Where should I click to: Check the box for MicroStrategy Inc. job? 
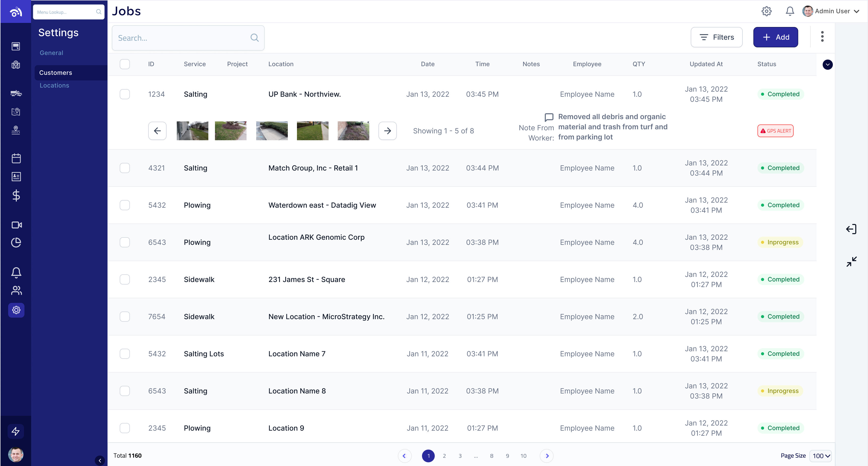[x=125, y=317]
